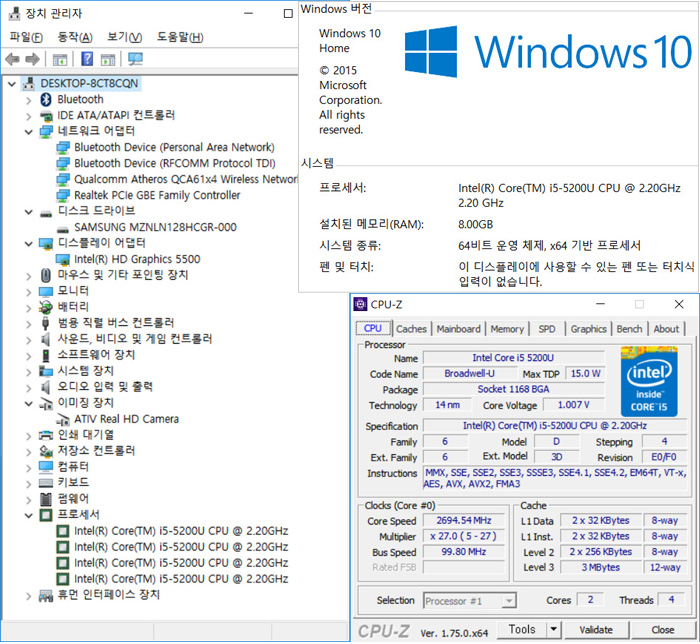This screenshot has width=700, height=644.
Task: Collapse the DESKTOP-8CT8CQN root node
Action: click(12, 83)
